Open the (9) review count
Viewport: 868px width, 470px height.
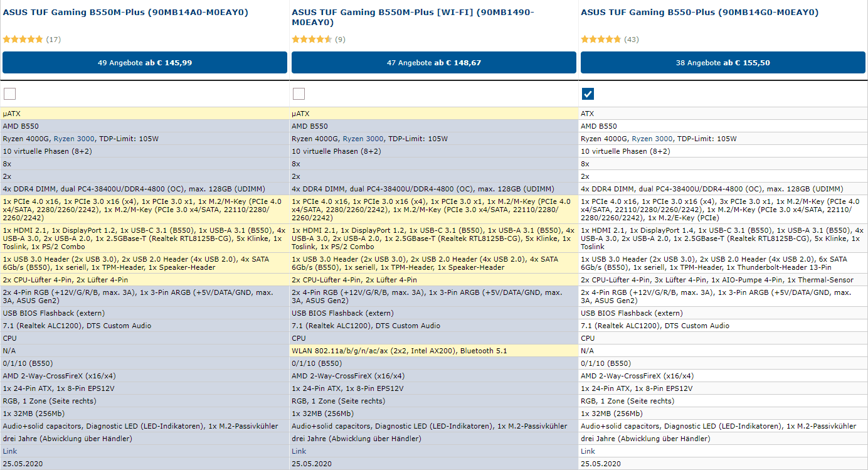(340, 40)
